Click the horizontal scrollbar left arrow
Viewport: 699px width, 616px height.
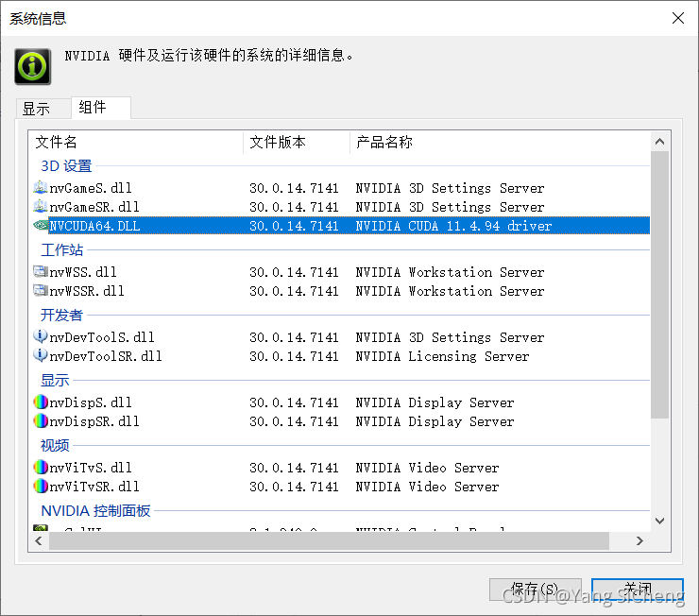(39, 540)
